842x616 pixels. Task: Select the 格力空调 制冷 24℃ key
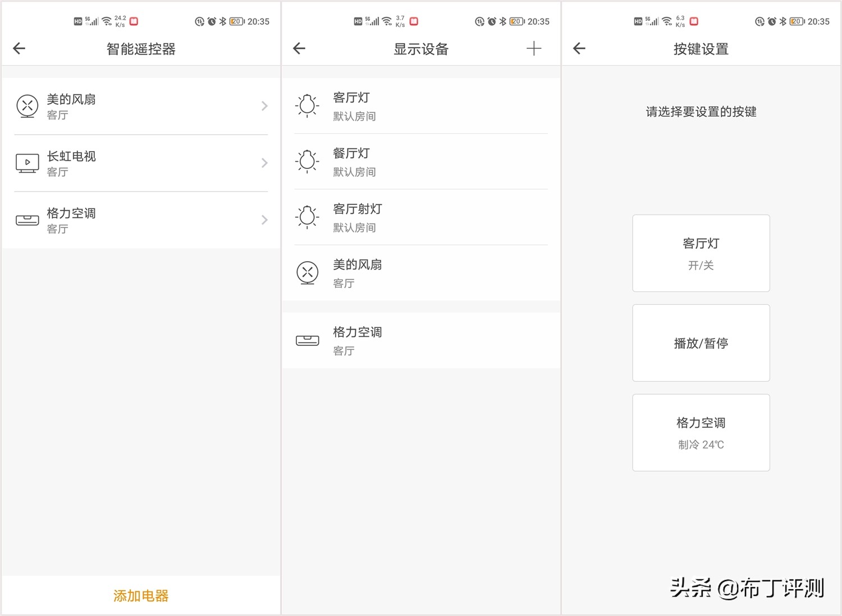701,432
